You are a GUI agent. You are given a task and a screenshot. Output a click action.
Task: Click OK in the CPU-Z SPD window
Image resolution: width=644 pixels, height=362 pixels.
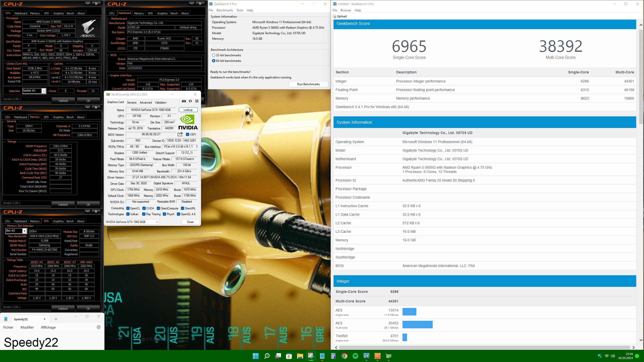[88, 309]
